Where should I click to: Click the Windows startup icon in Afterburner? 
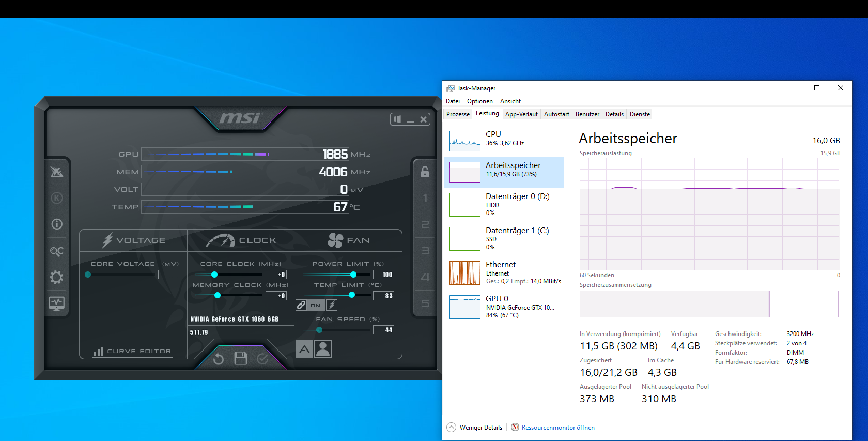(397, 119)
